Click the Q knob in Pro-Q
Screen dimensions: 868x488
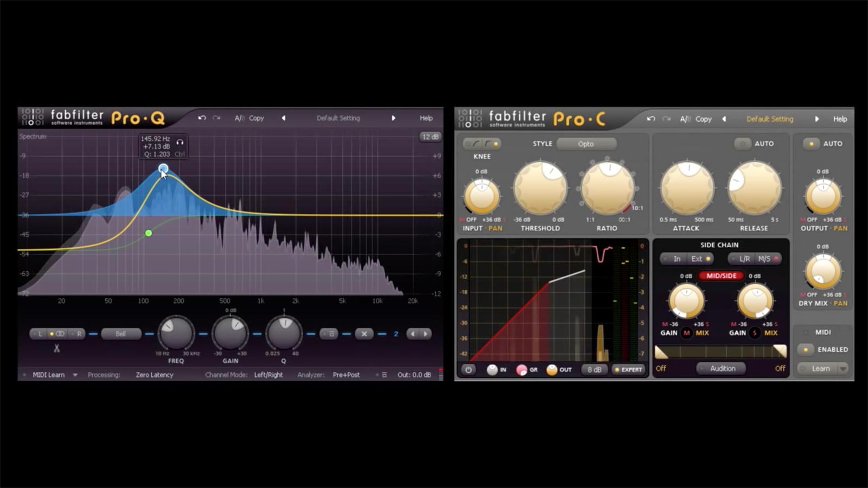coord(283,333)
